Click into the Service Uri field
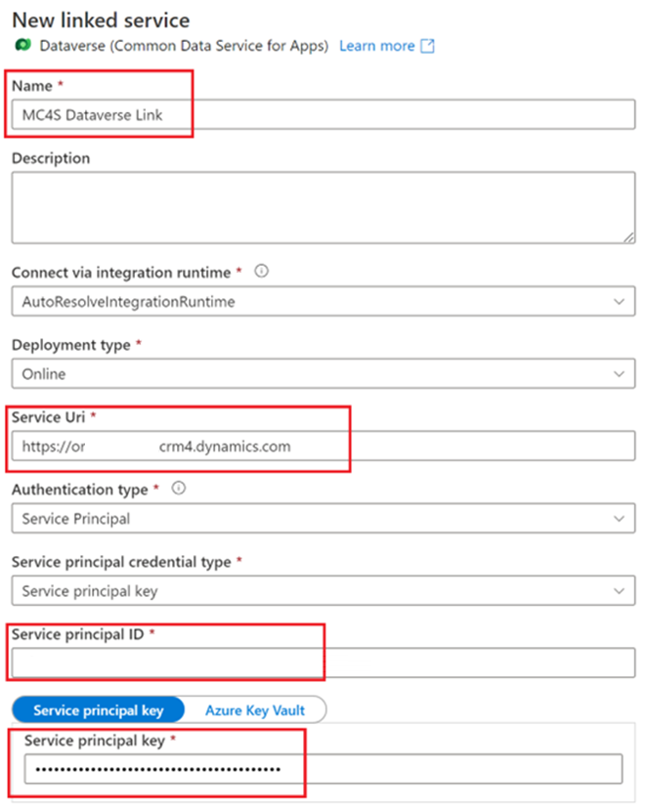The width and height of the screenshot is (650, 812). coord(324,446)
